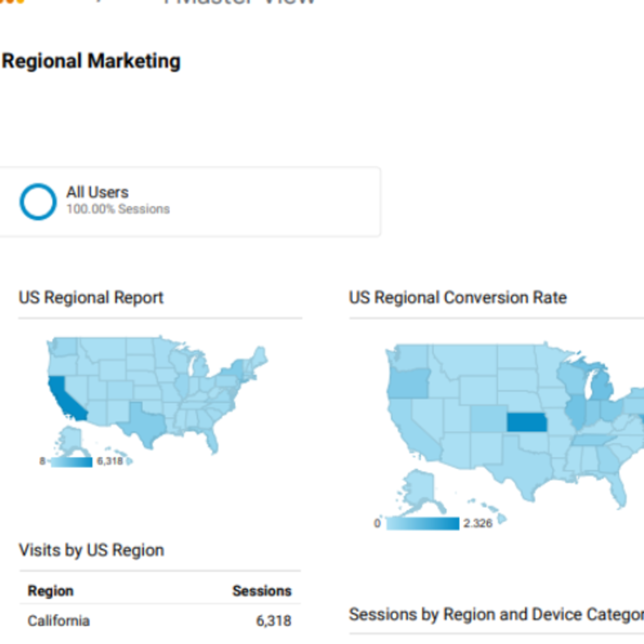Screen dimensions: 644x644
Task: Open Sessions by Region and Device Category widget
Action: 496,614
